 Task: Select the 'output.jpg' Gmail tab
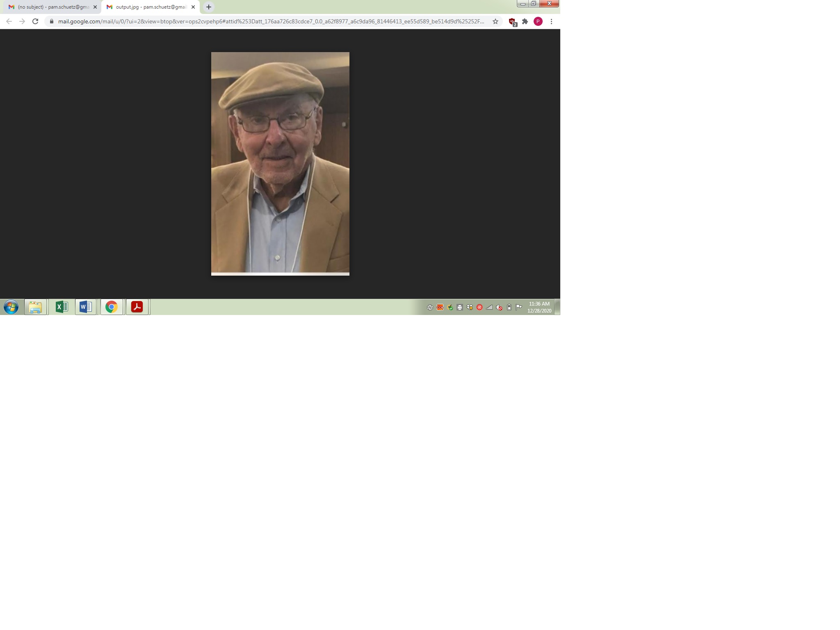pyautogui.click(x=150, y=7)
